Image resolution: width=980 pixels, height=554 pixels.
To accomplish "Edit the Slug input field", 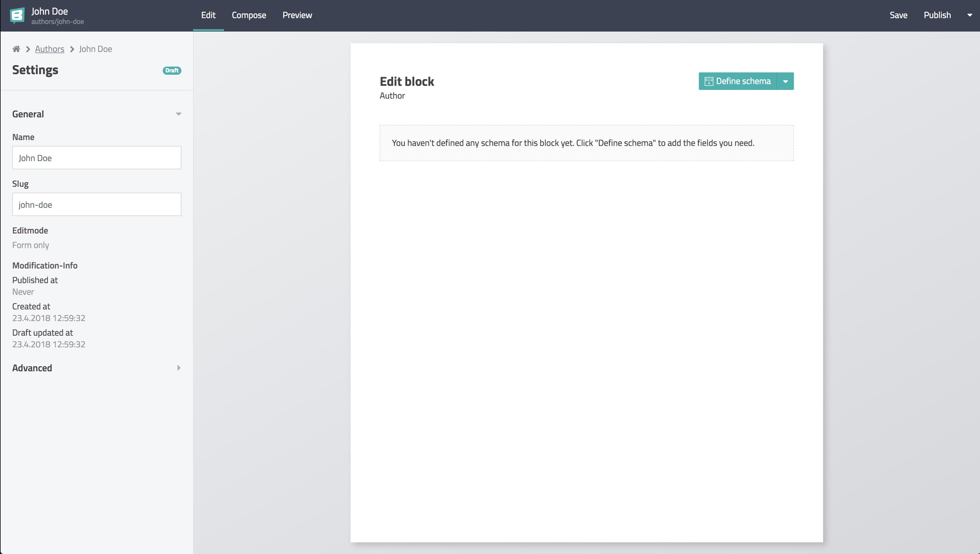I will [96, 204].
